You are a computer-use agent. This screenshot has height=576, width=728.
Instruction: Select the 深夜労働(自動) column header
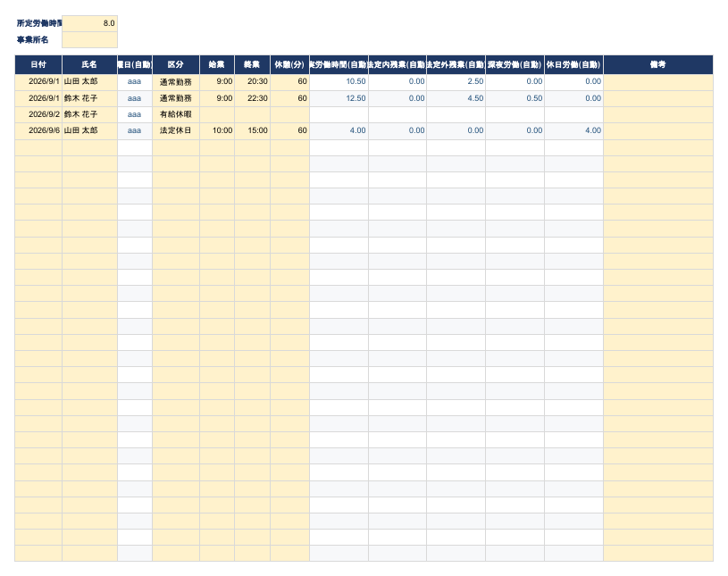tap(515, 65)
